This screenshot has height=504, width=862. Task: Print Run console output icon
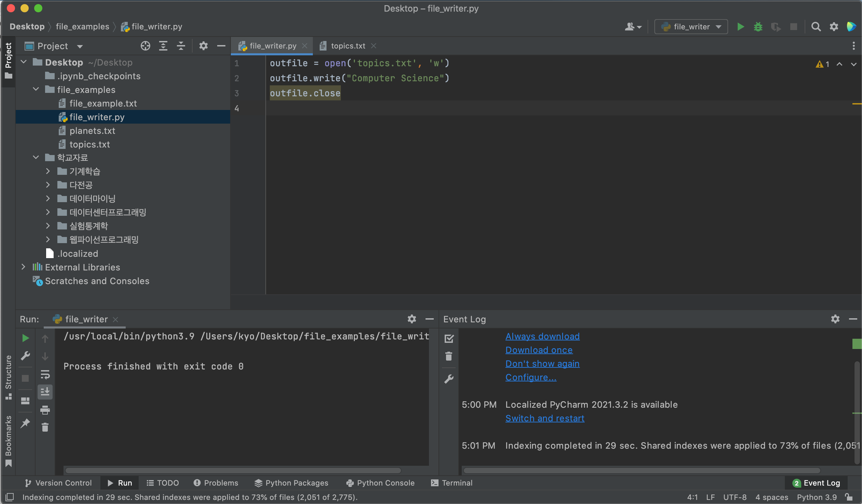point(45,410)
